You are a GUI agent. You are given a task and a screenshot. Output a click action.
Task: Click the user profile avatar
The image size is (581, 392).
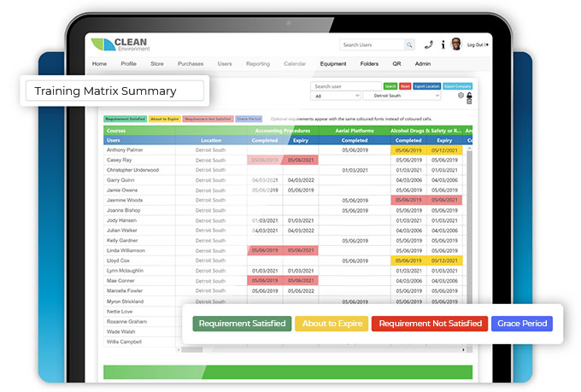point(456,44)
